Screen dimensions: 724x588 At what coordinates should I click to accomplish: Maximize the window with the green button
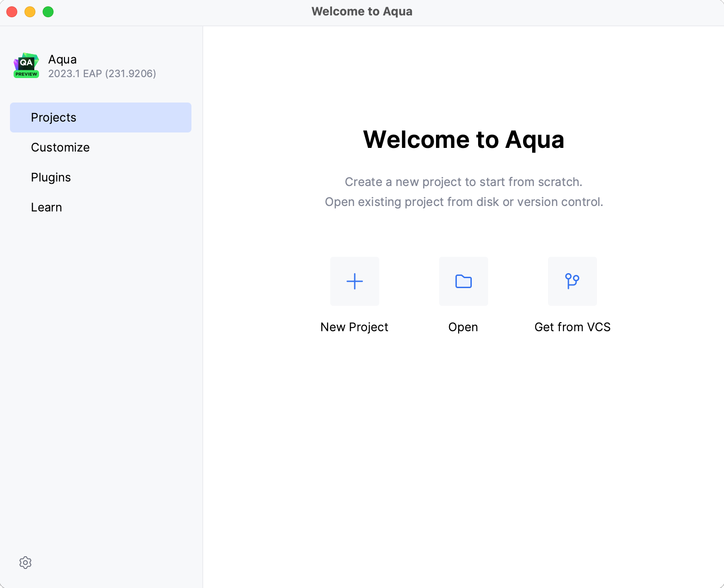click(48, 12)
